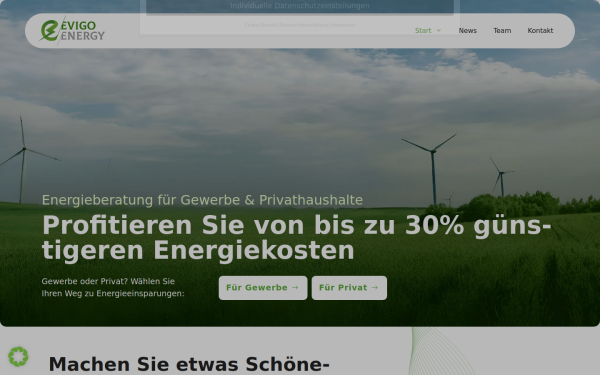This screenshot has height=375, width=600.
Task: Choose the Für Privat button
Action: click(x=349, y=288)
